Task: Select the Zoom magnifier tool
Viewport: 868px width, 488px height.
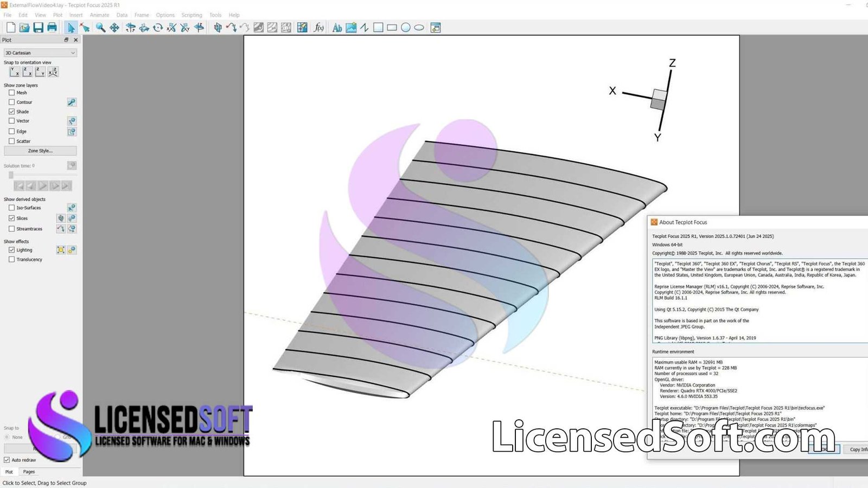Action: (101, 27)
